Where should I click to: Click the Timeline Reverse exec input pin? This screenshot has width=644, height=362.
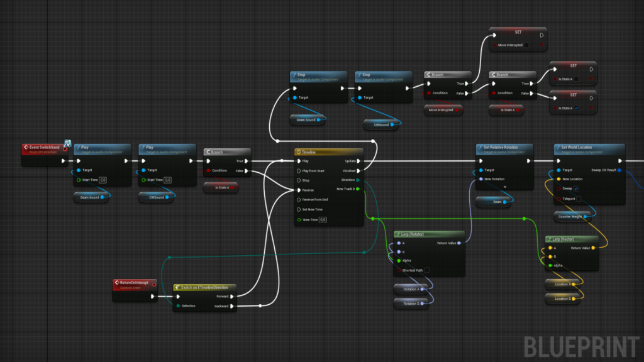(299, 190)
